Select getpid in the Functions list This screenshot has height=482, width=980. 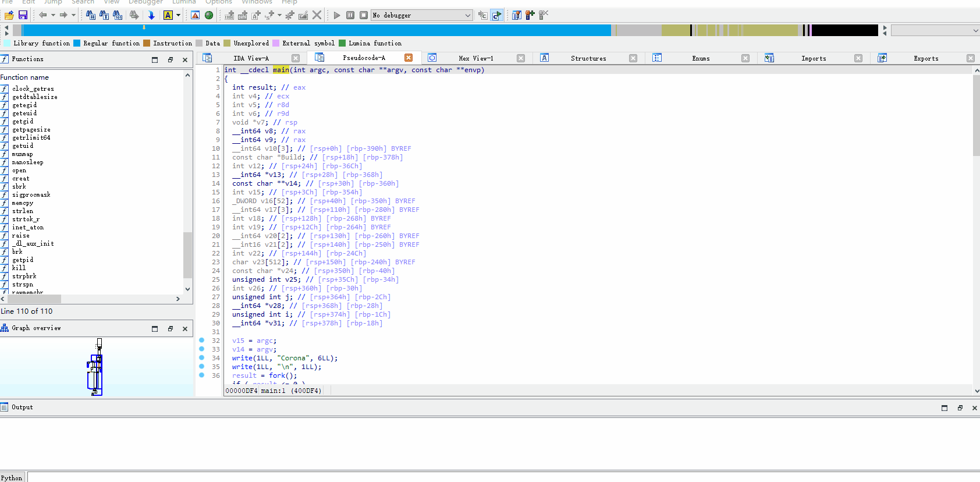tap(23, 260)
